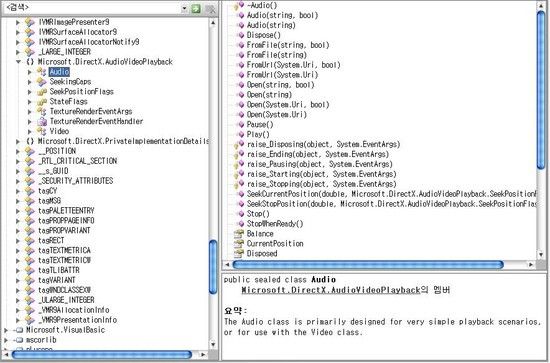Expand the Microsoft.VisualBasic assembly
550x363 pixels.
tap(6, 330)
